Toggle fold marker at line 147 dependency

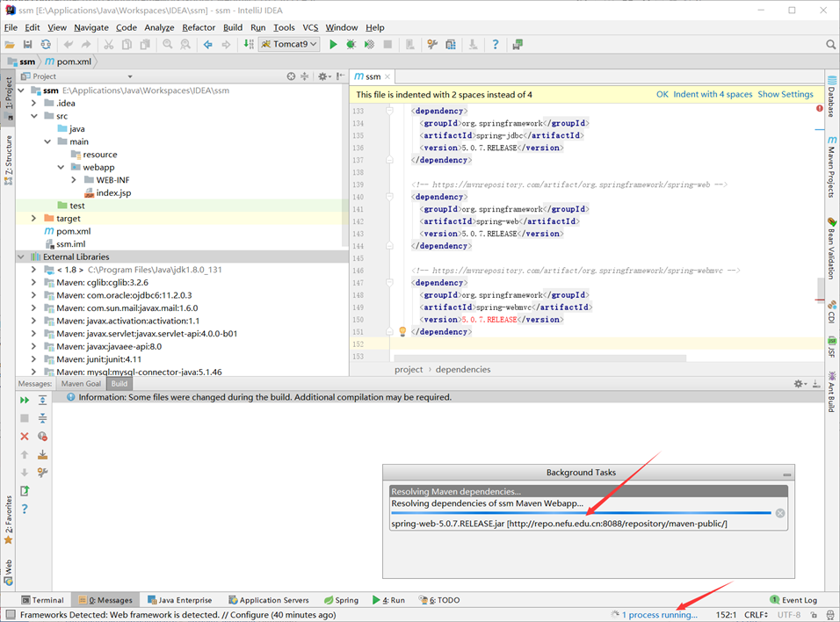[x=389, y=283]
